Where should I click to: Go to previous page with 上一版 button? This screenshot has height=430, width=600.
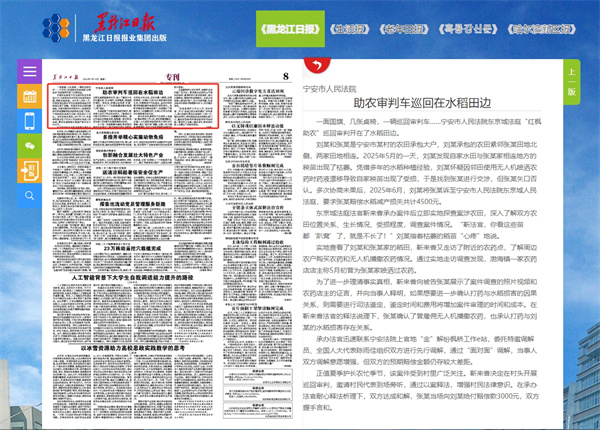pyautogui.click(x=572, y=82)
